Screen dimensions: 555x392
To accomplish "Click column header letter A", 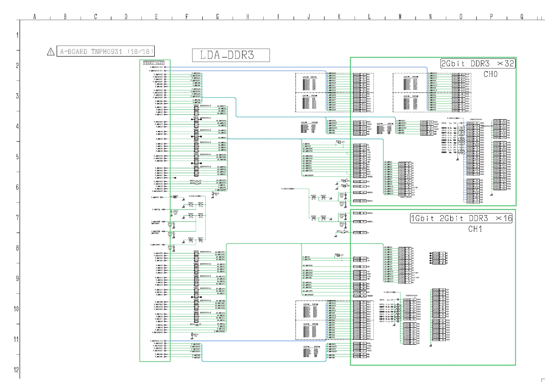I will pyautogui.click(x=34, y=17).
